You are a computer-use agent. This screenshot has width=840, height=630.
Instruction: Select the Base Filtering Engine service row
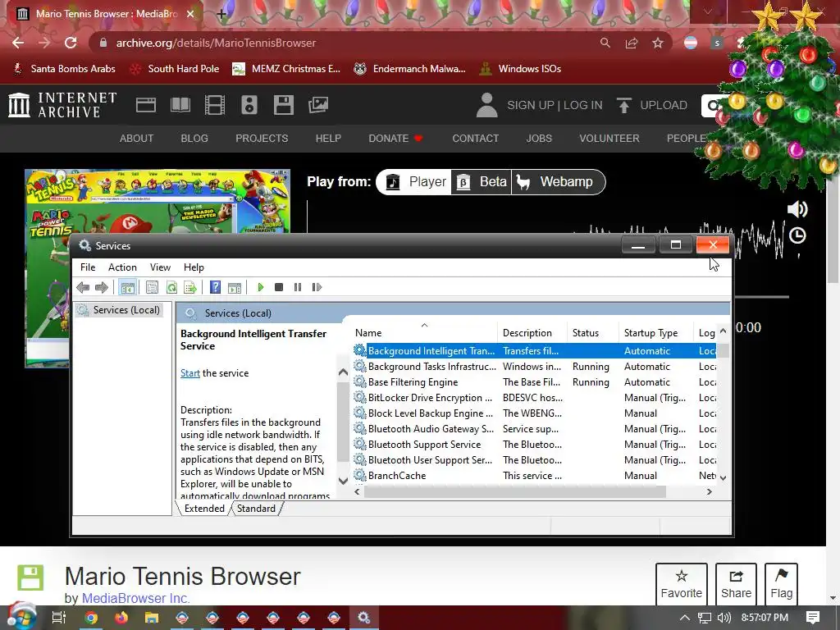tap(534, 382)
